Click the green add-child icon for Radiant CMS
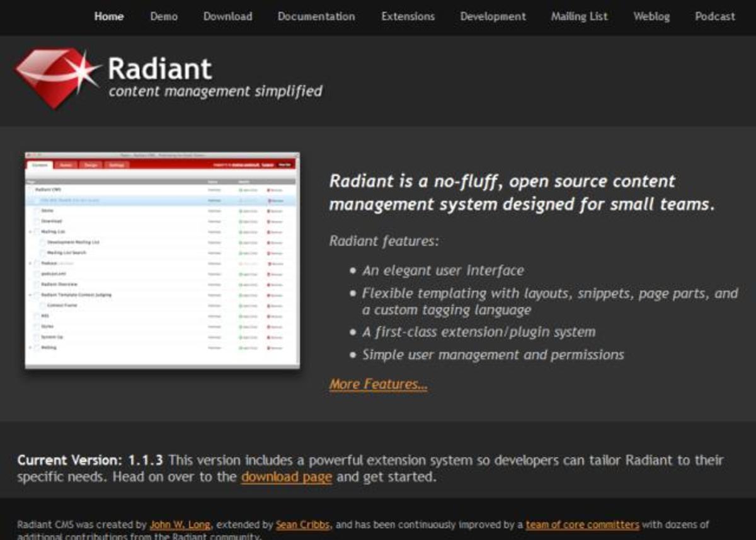 245,190
